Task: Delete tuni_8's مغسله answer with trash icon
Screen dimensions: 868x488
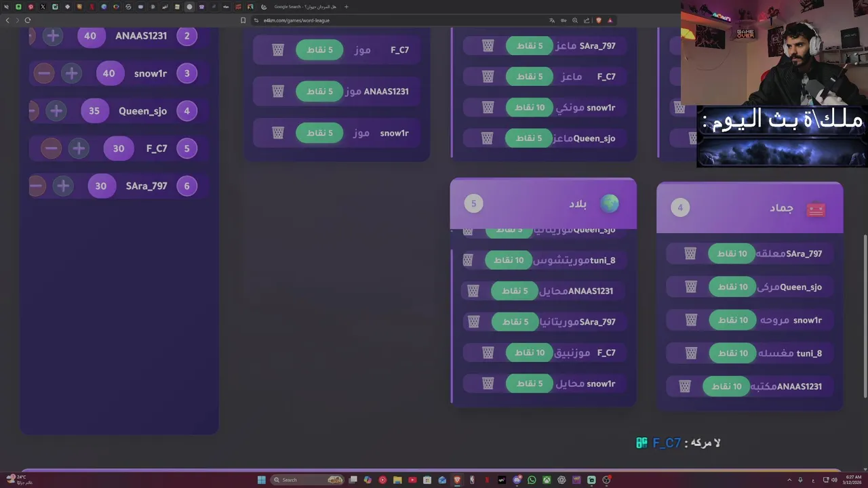Action: (x=691, y=353)
